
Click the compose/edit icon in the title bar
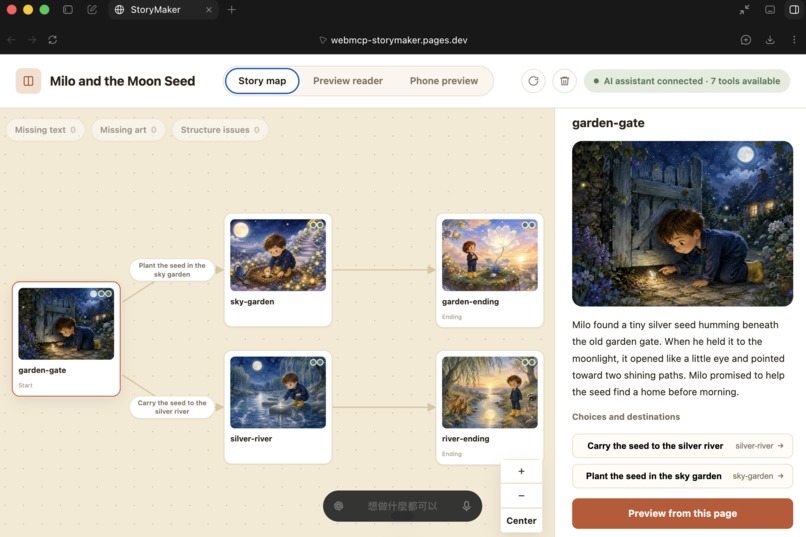point(92,10)
